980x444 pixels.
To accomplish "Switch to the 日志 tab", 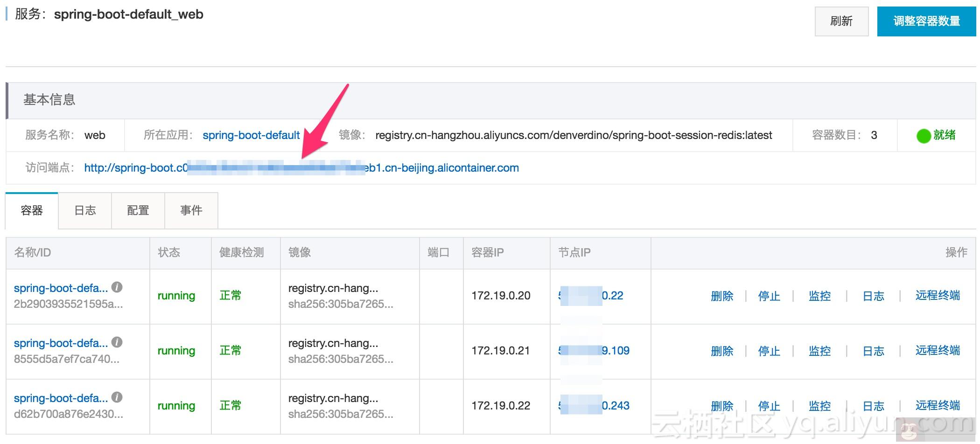I will (85, 211).
